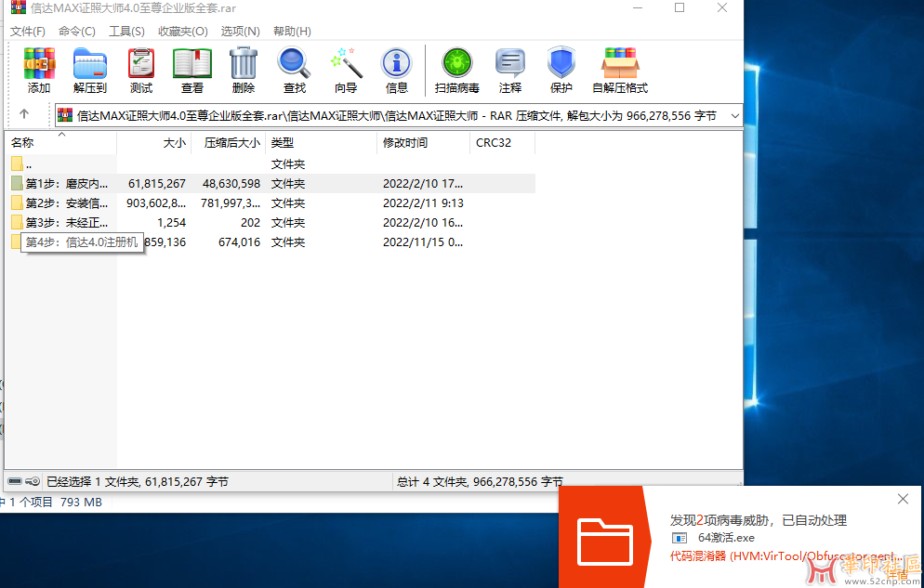The width and height of the screenshot is (924, 588).
Task: Click the 添加 (Add) toolbar icon
Action: (x=39, y=70)
